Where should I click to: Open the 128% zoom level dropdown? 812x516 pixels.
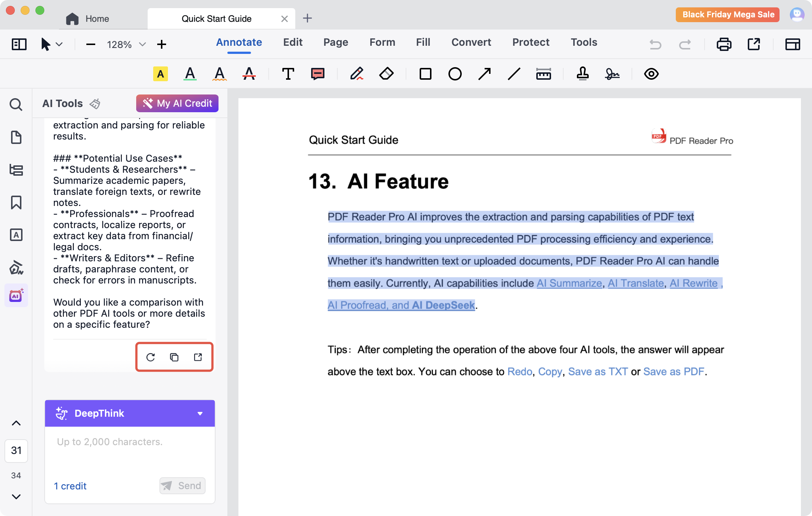point(142,44)
